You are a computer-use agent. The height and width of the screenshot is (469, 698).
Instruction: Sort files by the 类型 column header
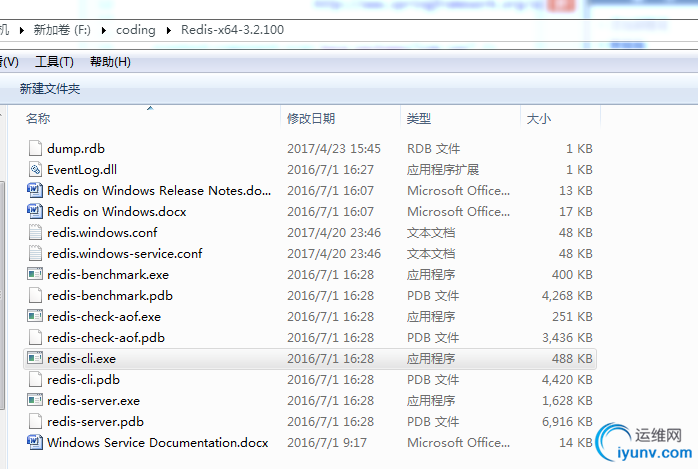419,118
